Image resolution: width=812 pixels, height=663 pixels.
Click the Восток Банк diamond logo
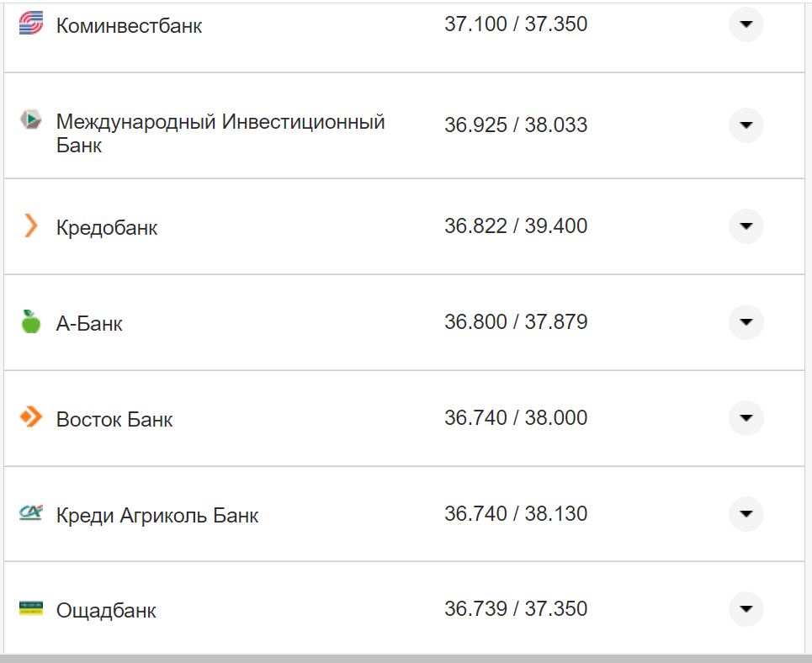coord(30,418)
